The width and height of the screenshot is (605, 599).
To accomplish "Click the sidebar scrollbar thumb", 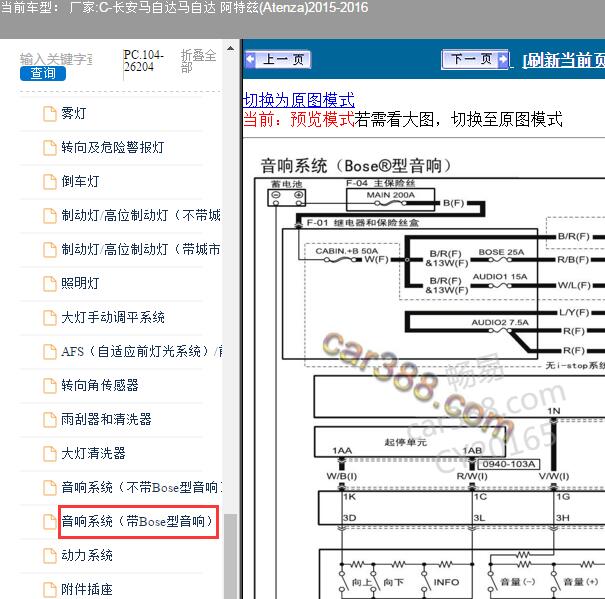I will point(230,556).
